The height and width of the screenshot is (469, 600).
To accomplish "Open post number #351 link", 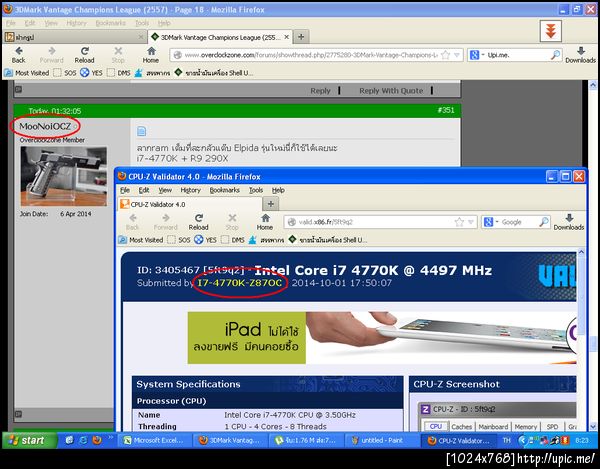I will (x=446, y=110).
